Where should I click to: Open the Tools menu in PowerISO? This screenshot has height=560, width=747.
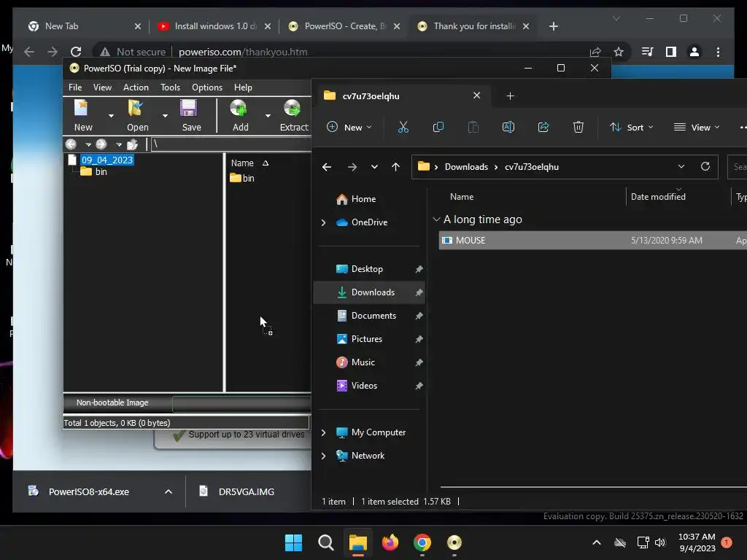[170, 87]
